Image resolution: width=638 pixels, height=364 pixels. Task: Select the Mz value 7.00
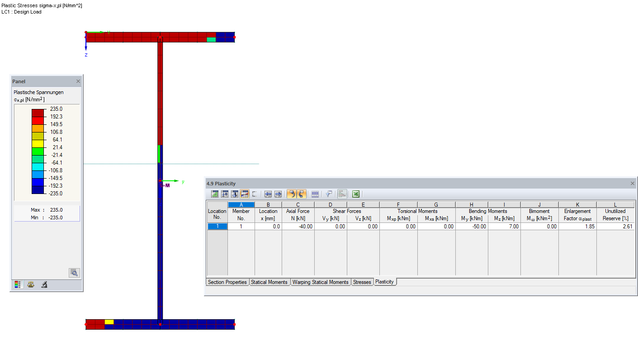[x=504, y=227]
